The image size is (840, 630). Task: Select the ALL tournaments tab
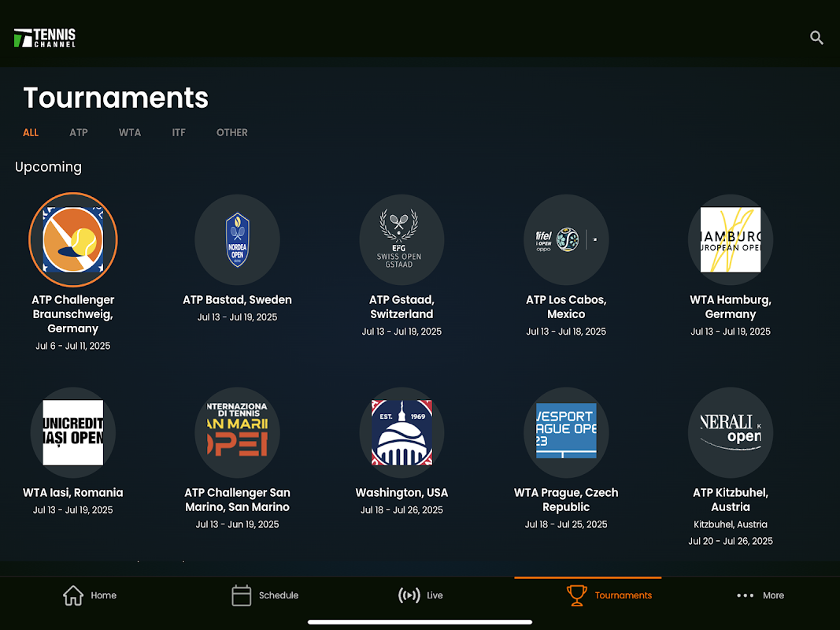(31, 132)
